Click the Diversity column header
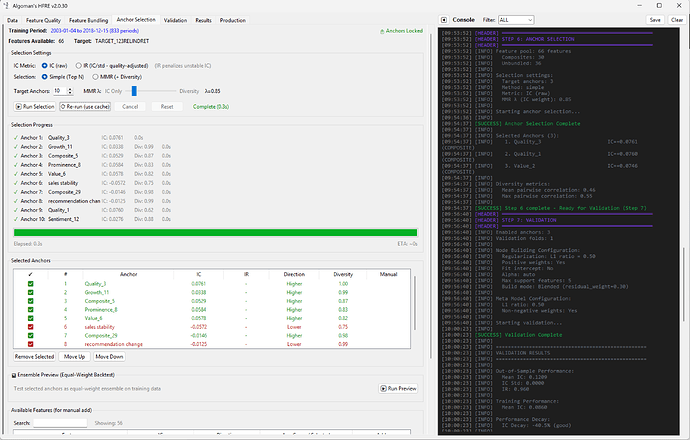 [x=343, y=274]
